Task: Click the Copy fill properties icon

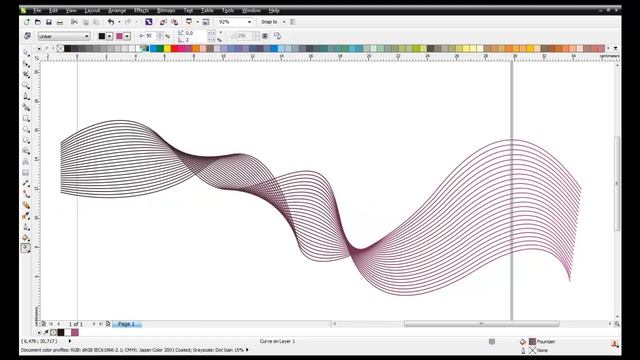Action: (x=277, y=36)
